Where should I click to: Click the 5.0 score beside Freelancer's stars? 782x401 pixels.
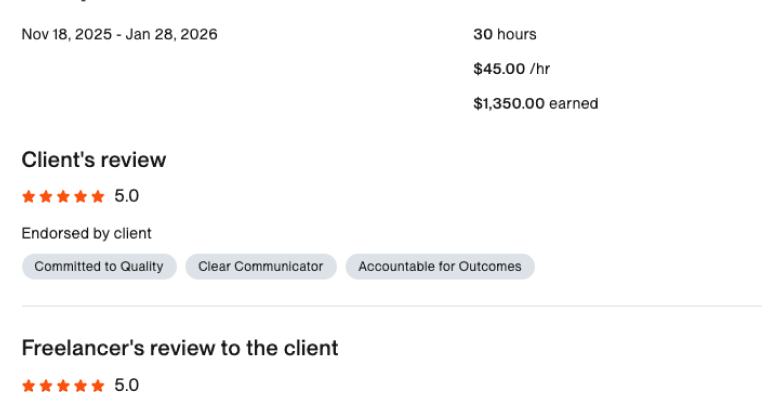coord(127,385)
